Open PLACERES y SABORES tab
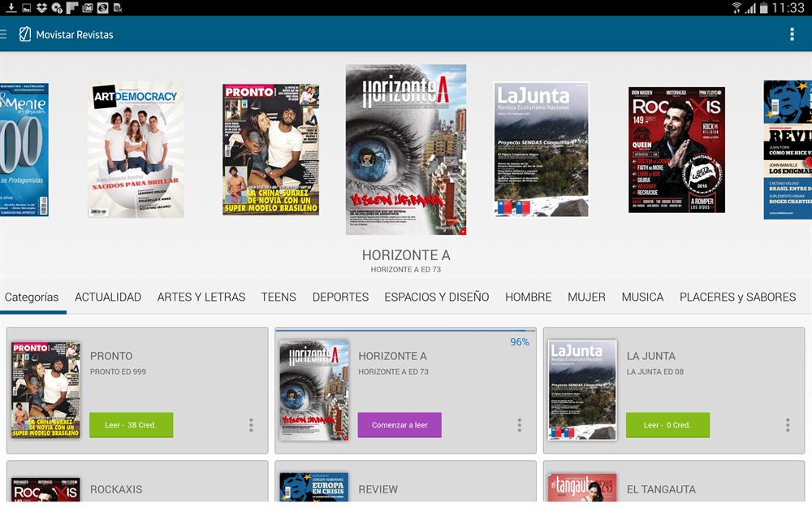 tap(737, 297)
